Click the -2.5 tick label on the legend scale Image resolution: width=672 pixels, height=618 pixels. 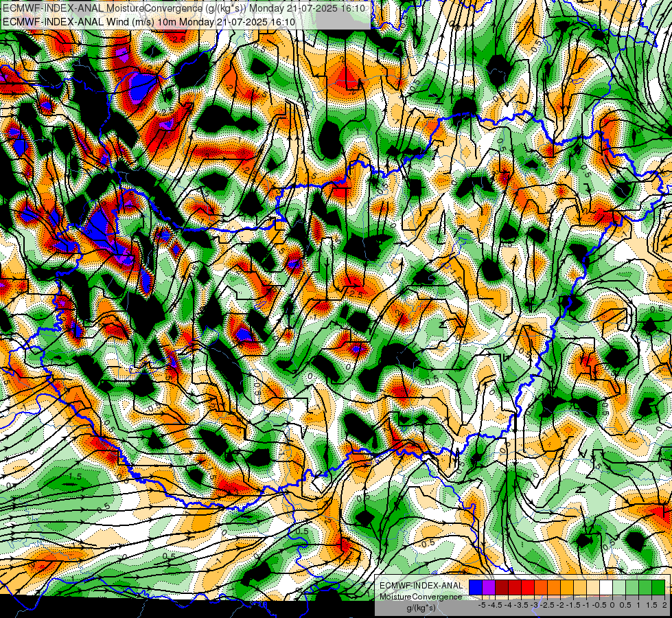547,605
